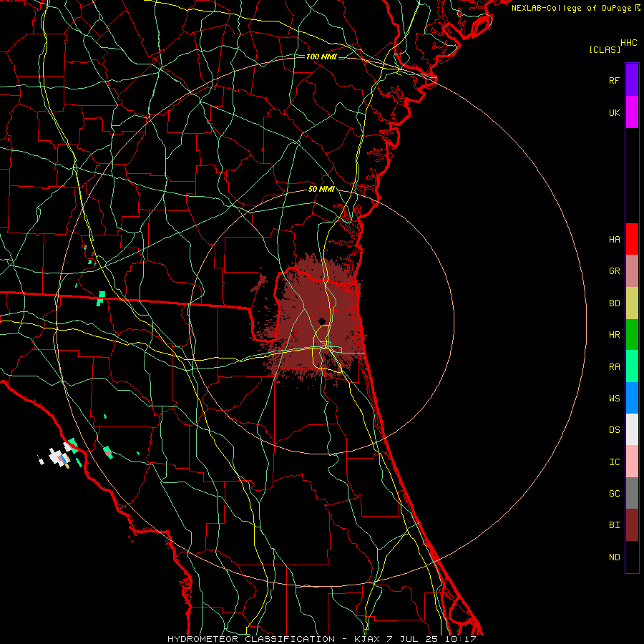Click the HA legend label

[x=614, y=239]
